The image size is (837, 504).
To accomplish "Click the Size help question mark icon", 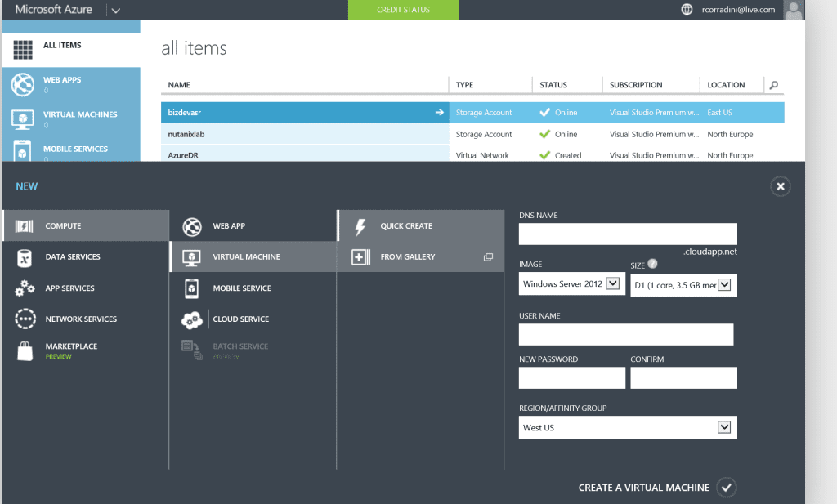I will (x=652, y=264).
